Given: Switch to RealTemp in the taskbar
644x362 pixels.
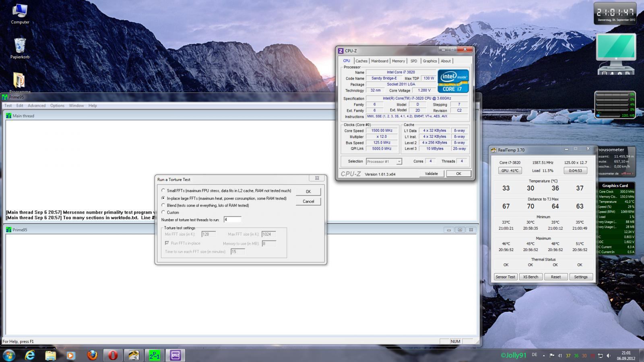Looking at the screenshot, I should pos(134,355).
